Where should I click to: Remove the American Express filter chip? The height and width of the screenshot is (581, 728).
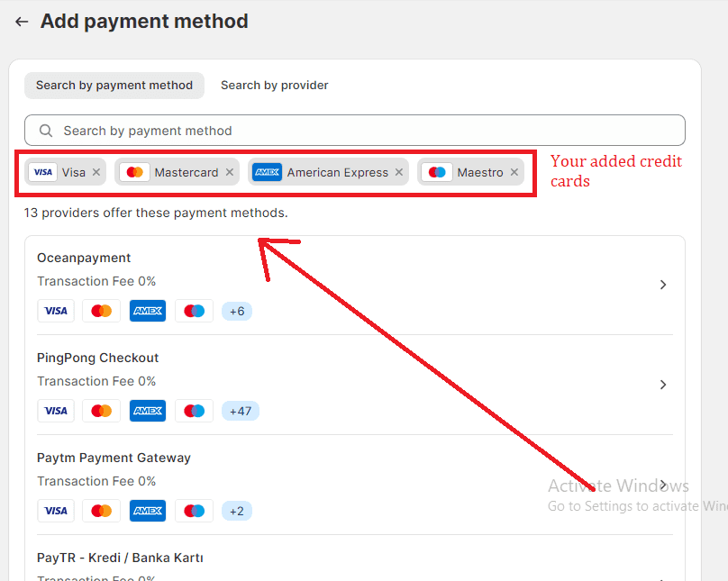click(x=399, y=172)
